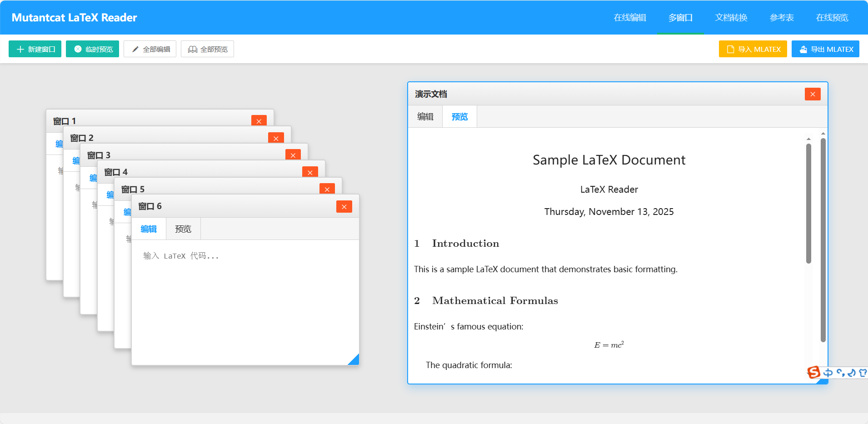Open the 文档转换 nav item
The height and width of the screenshot is (424, 868).
click(731, 17)
